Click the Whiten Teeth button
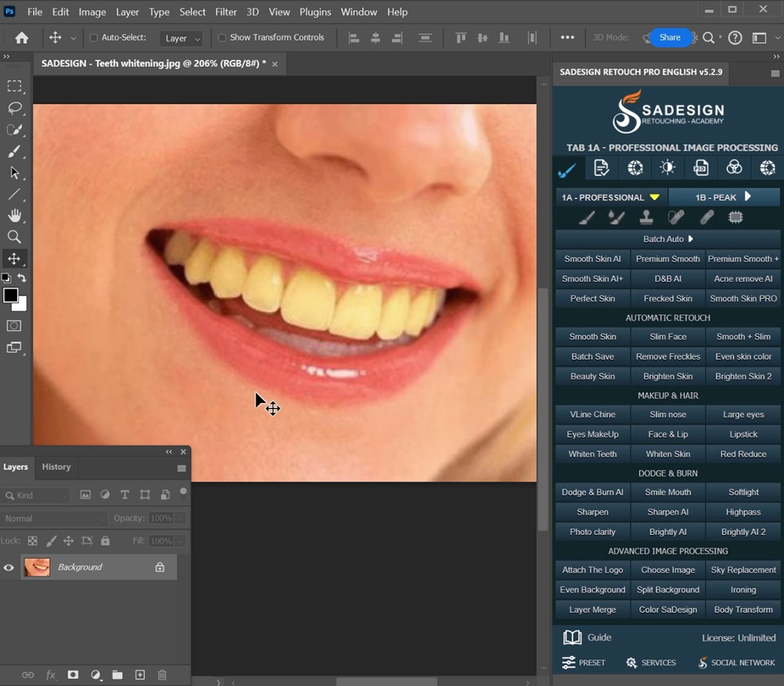The width and height of the screenshot is (784, 686). [x=592, y=454]
